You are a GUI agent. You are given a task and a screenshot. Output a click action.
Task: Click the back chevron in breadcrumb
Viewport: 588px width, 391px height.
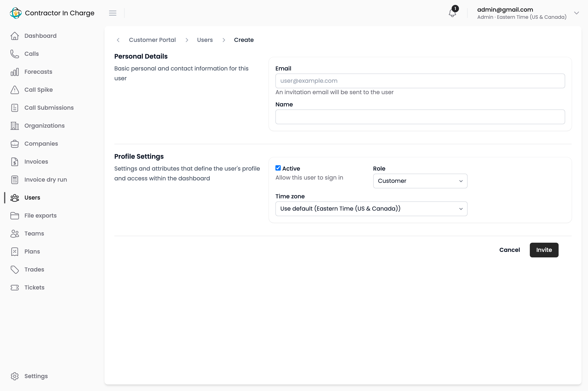(118, 40)
